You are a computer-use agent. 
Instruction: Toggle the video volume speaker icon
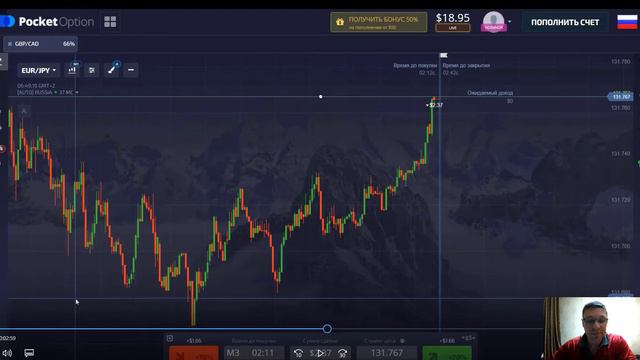[7, 353]
